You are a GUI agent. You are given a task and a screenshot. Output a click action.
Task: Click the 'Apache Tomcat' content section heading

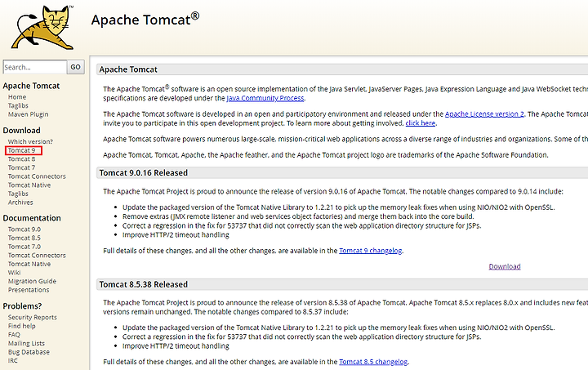[128, 69]
